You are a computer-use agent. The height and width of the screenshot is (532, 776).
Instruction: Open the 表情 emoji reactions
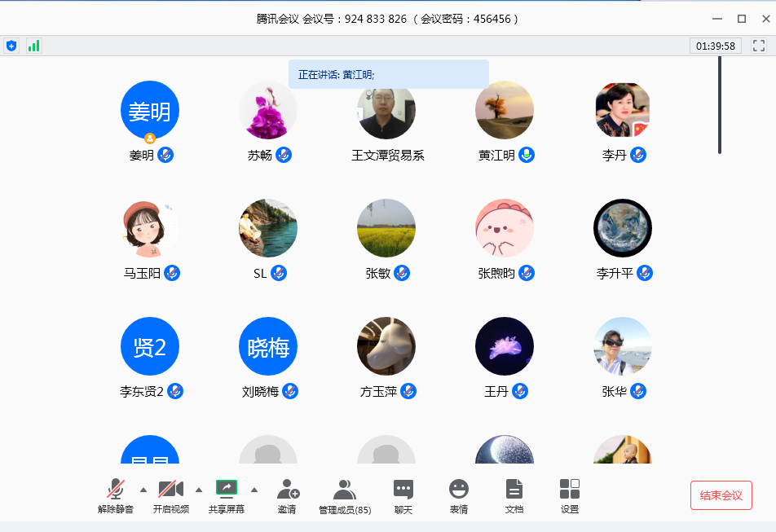click(x=459, y=496)
